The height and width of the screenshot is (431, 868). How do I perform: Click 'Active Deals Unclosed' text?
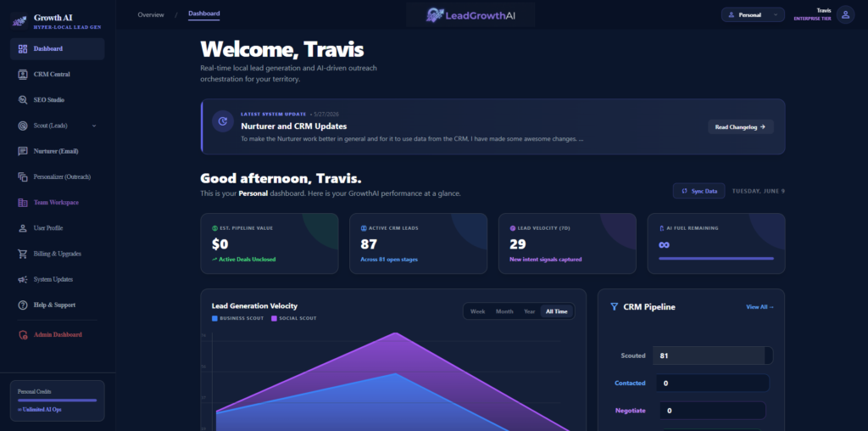pyautogui.click(x=247, y=260)
